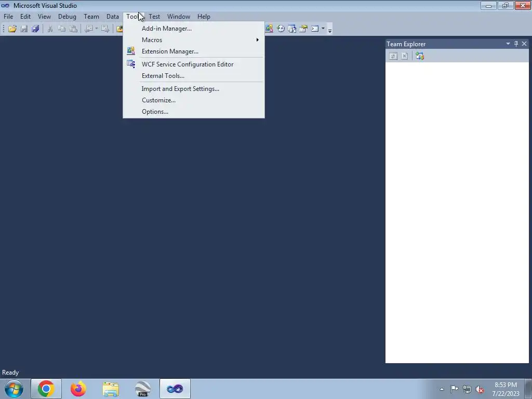This screenshot has height=399, width=532.
Task: Click the Navigate Forward toolbar icon
Action: (x=105, y=29)
